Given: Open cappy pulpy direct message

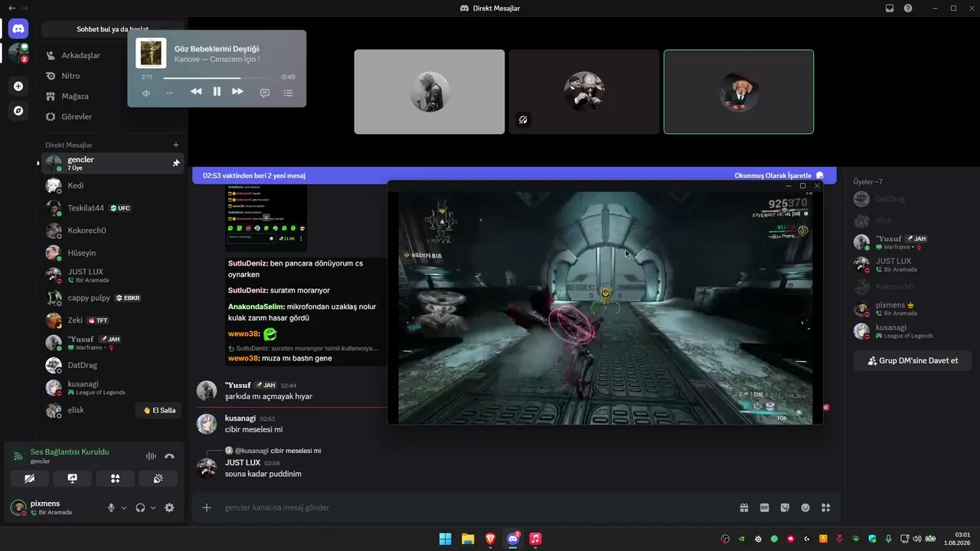Looking at the screenshot, I should point(113,298).
